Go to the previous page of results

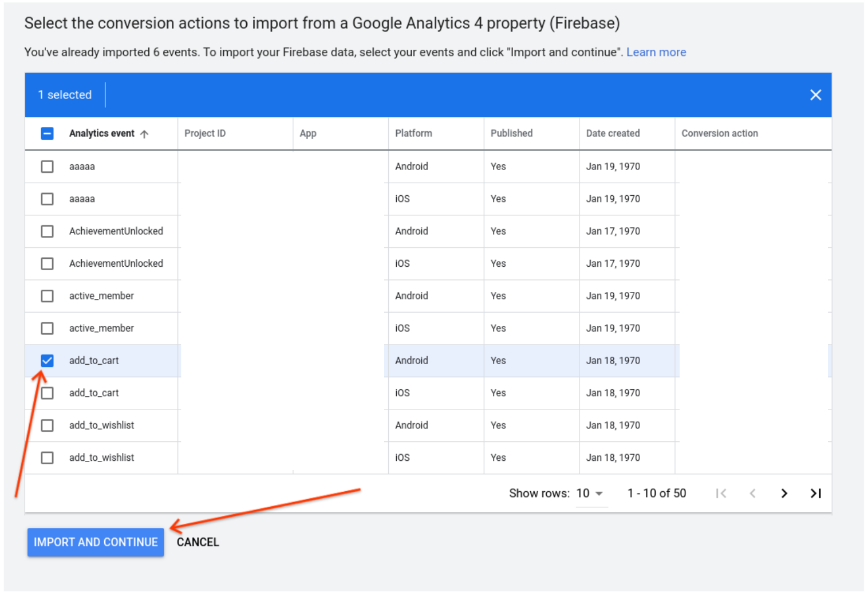752,494
